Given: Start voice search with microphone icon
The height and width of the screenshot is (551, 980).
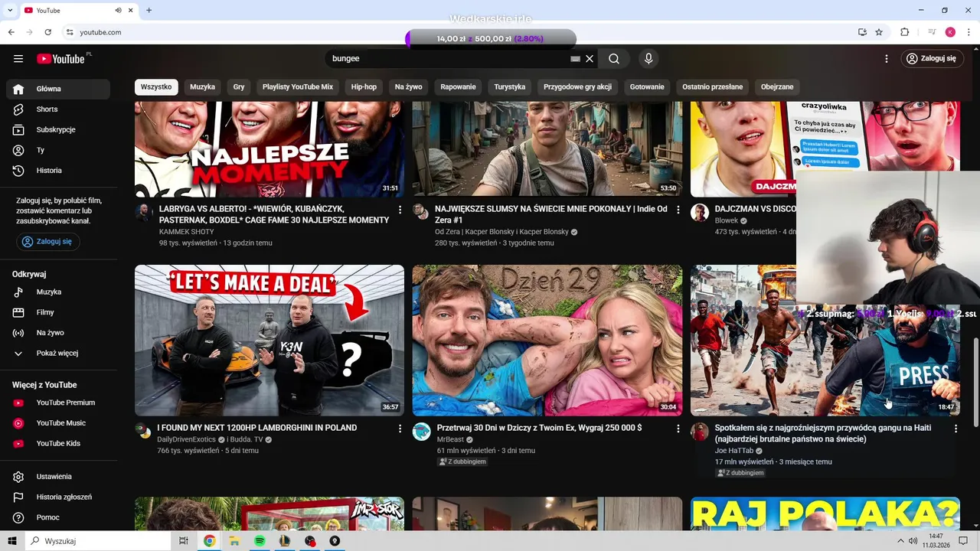Looking at the screenshot, I should [648, 59].
